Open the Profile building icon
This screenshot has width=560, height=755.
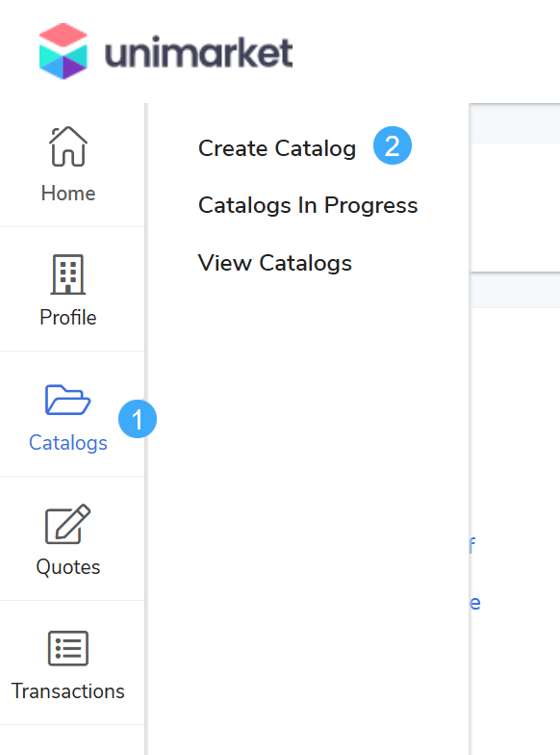point(67,273)
